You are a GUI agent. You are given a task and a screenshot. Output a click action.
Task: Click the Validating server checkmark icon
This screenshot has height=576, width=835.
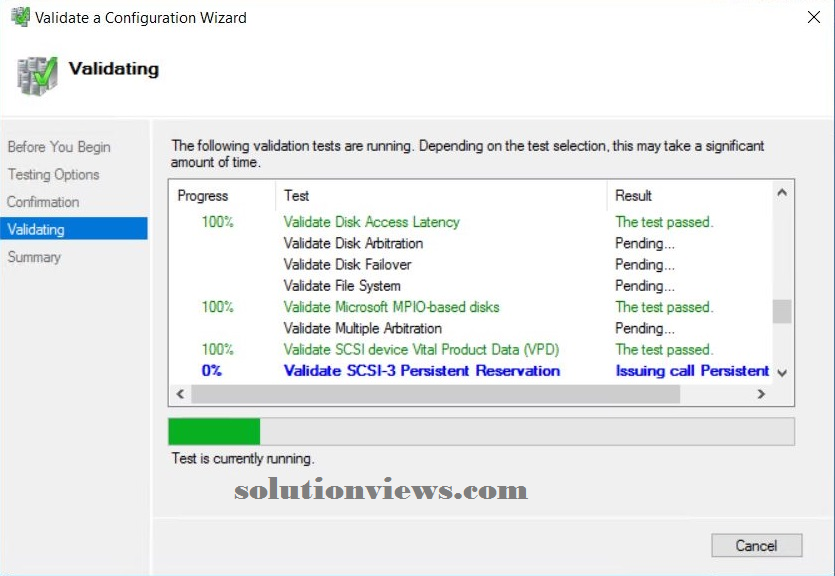pos(37,76)
